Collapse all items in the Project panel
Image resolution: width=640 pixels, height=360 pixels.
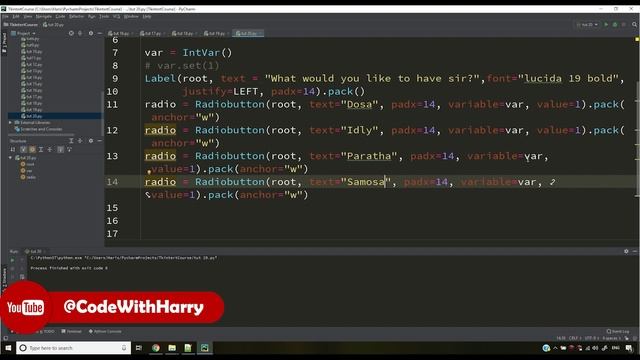[x=80, y=33]
